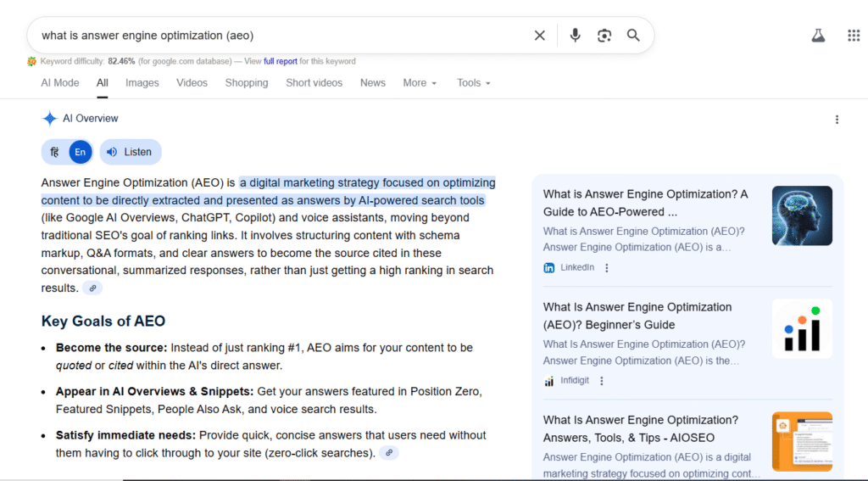
Task: Open Search Labs flask icon
Action: coord(818,36)
